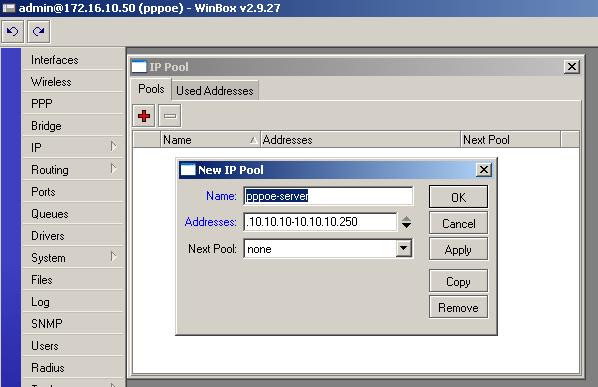Expand the System submenu arrow
The width and height of the screenshot is (598, 387).
click(113, 257)
